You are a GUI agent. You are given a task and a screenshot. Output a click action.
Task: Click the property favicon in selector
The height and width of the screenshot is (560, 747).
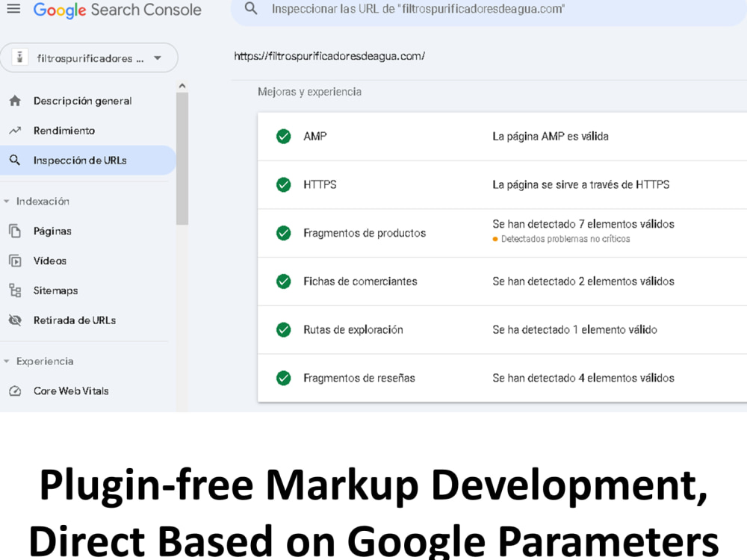tap(20, 57)
